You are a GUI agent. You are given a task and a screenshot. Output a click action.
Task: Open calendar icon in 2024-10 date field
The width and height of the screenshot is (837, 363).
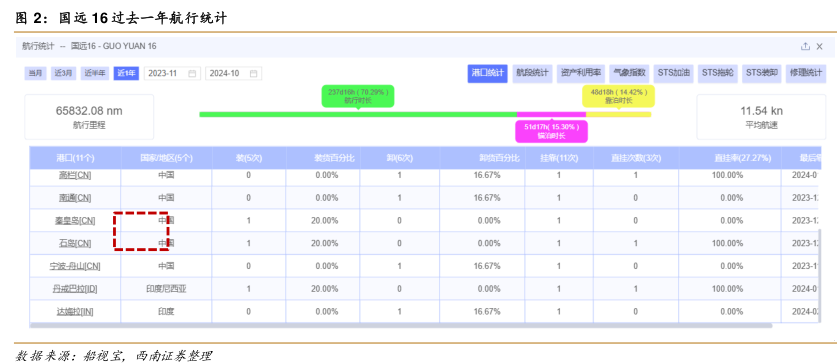coord(254,74)
